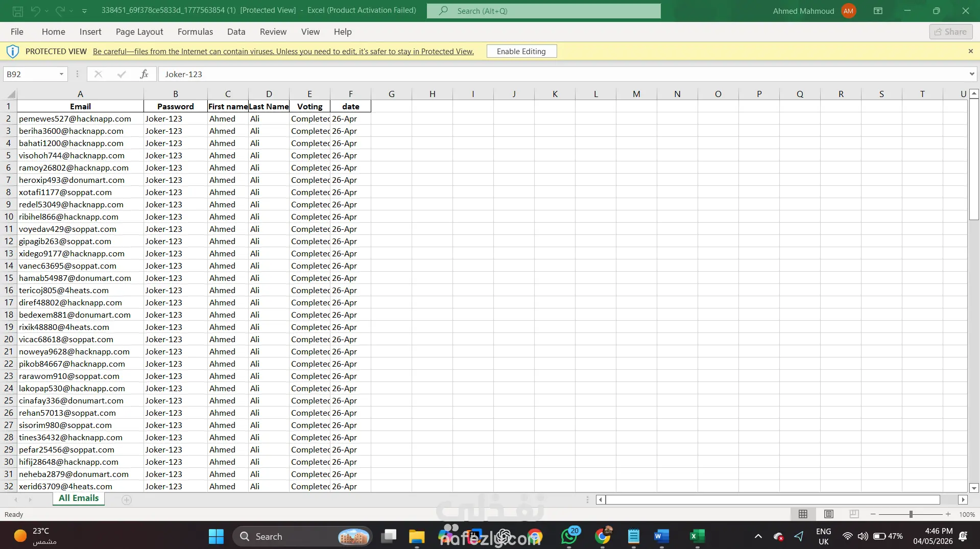Click the Cancel formula entry icon
The height and width of the screenshot is (549, 980).
(x=98, y=74)
